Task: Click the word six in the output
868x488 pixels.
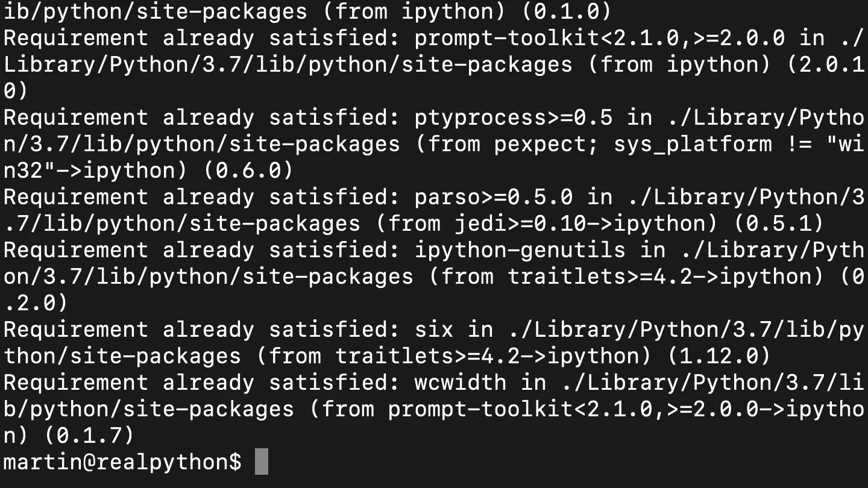Action: click(434, 330)
